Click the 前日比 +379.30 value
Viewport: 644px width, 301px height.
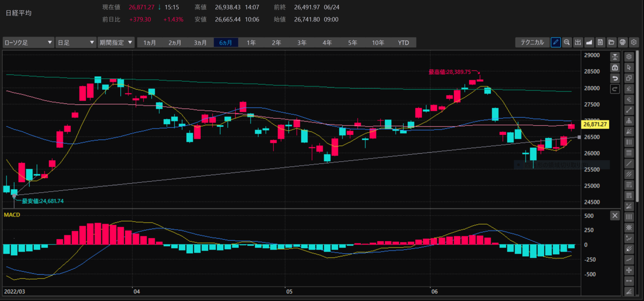point(140,19)
